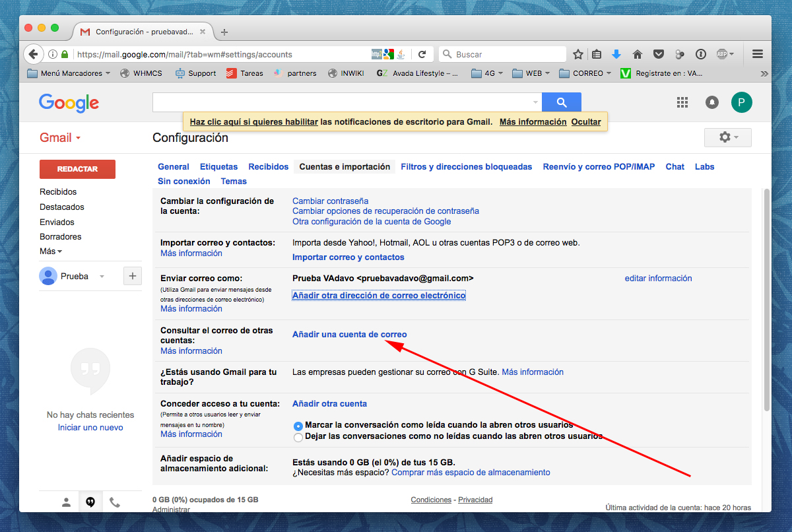Viewport: 792px width, 532px height.
Task: Open the Prueba chat status dropdown
Action: coord(102,277)
